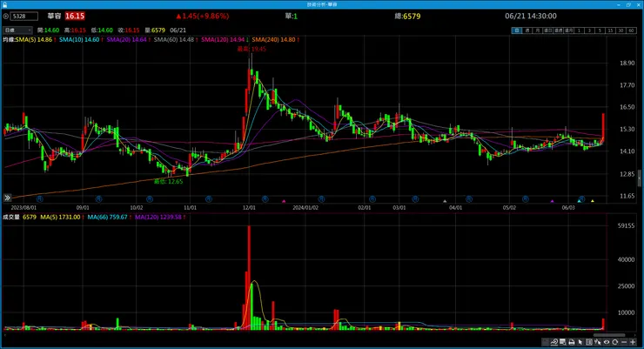Click the SMA(20) 14.64 label
The height and width of the screenshot is (349, 644).
126,40
